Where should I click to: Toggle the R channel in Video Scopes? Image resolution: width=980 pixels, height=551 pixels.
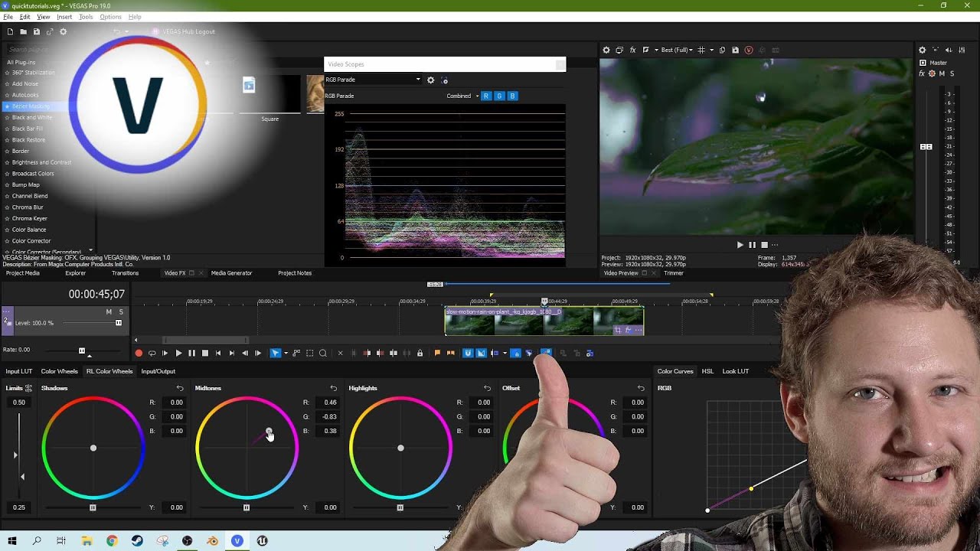click(486, 96)
